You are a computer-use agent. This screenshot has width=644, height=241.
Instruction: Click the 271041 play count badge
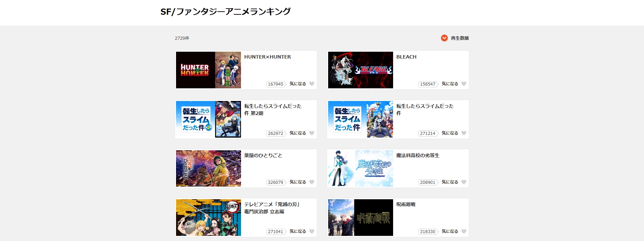tap(276, 232)
